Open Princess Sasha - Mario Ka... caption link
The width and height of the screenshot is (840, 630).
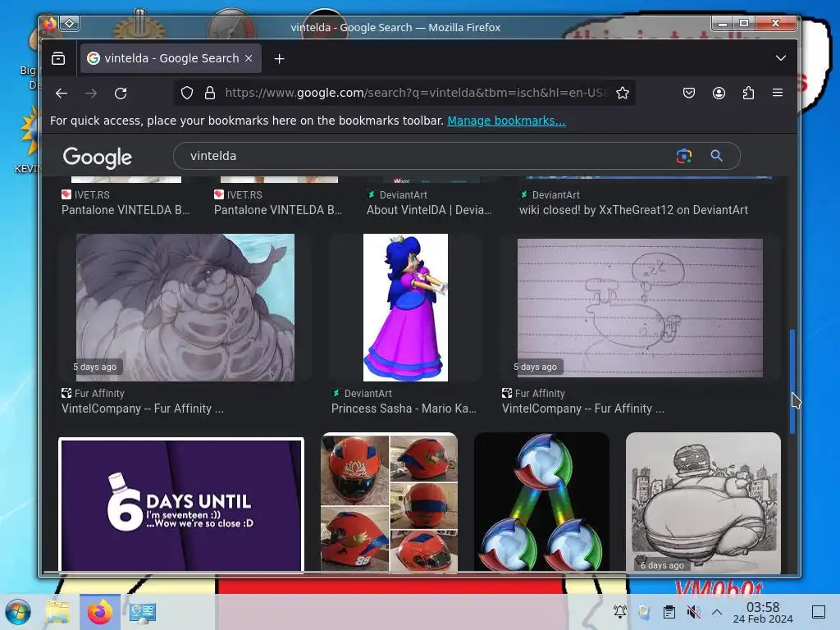pyautogui.click(x=404, y=409)
